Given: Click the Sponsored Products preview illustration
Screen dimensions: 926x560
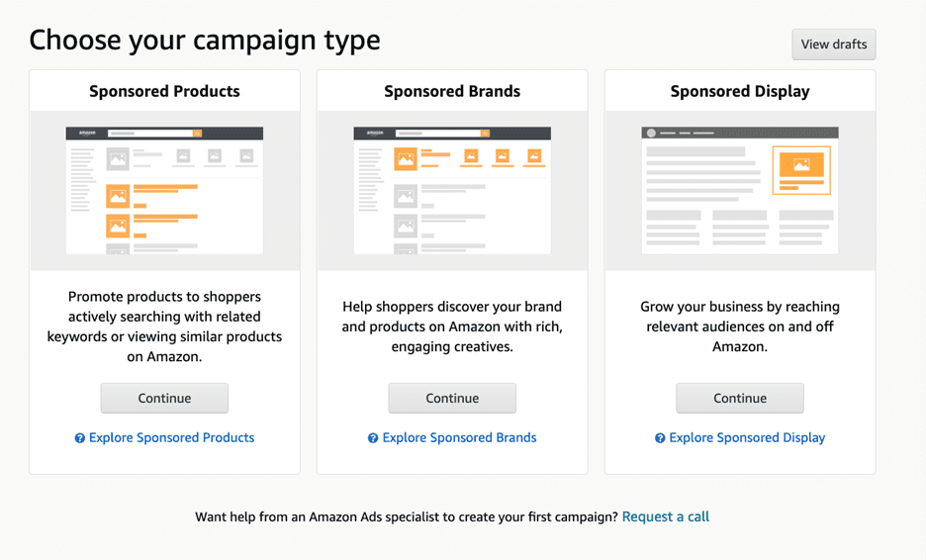Looking at the screenshot, I should [x=164, y=191].
